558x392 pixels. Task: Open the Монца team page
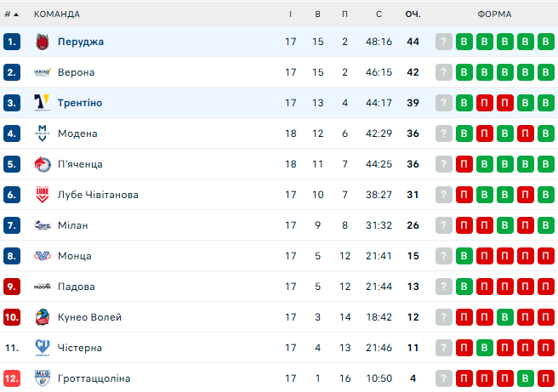coord(75,256)
